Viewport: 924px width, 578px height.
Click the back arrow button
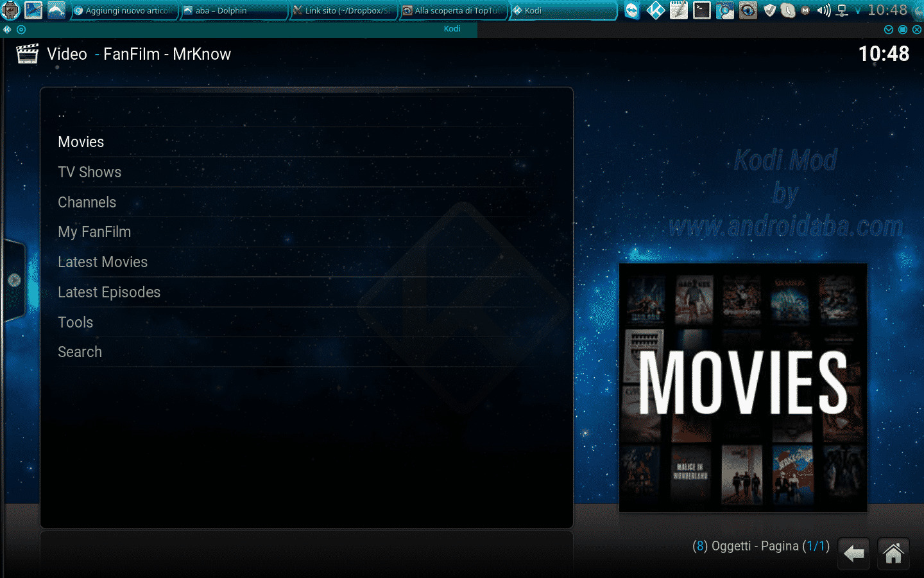tap(854, 553)
